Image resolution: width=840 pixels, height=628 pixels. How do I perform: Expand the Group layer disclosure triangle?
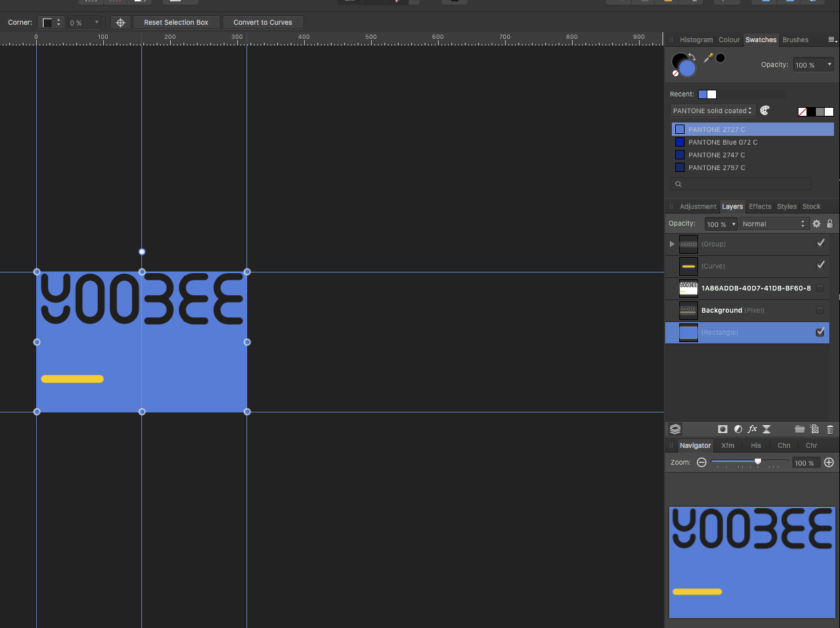tap(672, 244)
